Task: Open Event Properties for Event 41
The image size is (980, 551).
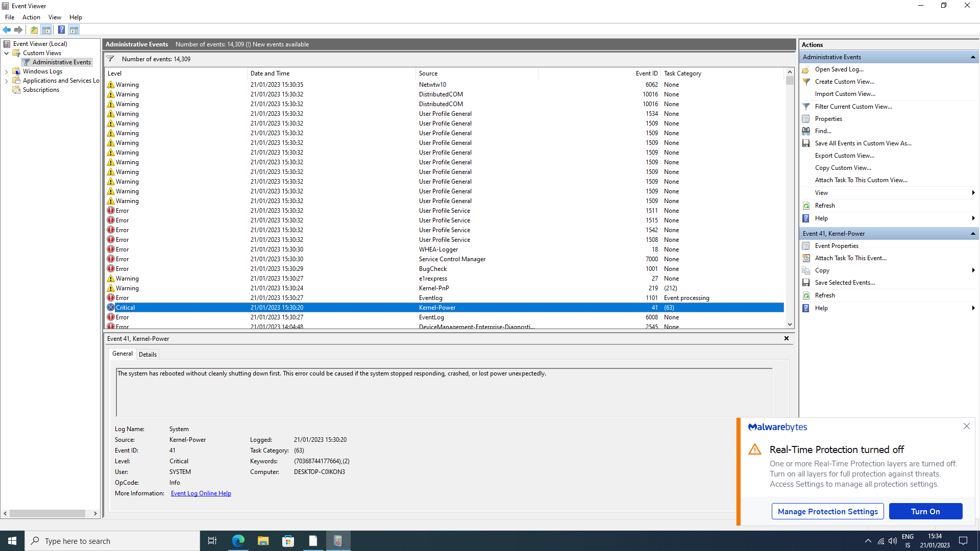Action: tap(836, 245)
